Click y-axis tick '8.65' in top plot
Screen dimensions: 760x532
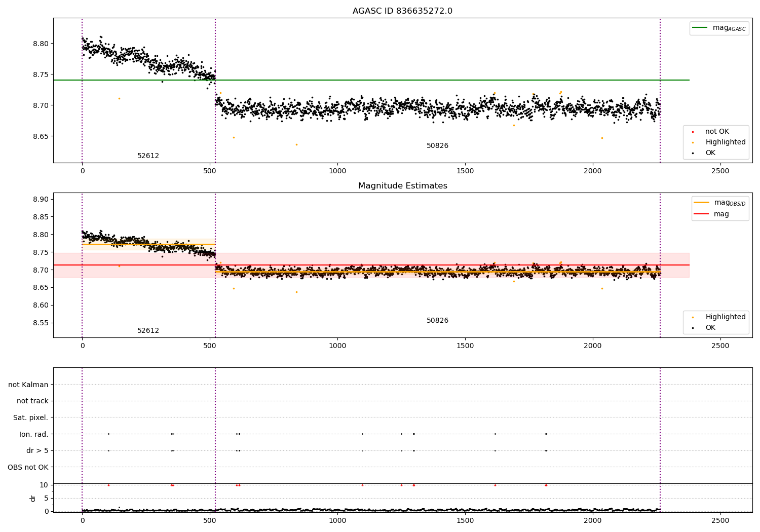point(41,137)
